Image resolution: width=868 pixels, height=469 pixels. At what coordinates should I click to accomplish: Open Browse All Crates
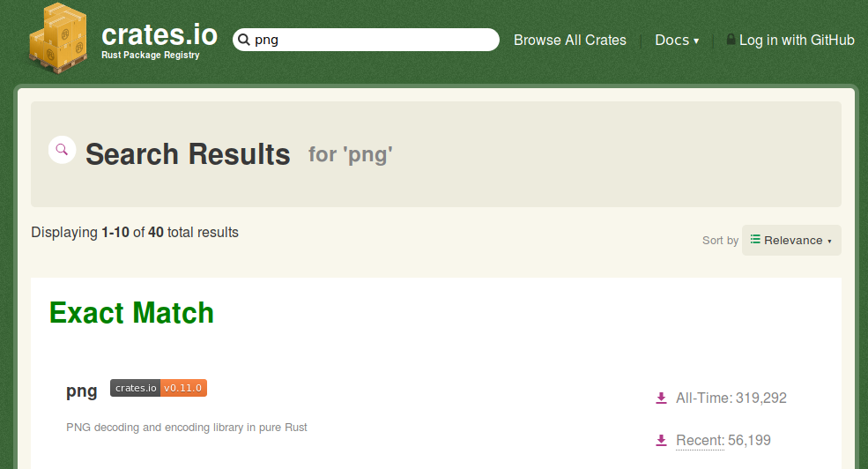coord(569,40)
